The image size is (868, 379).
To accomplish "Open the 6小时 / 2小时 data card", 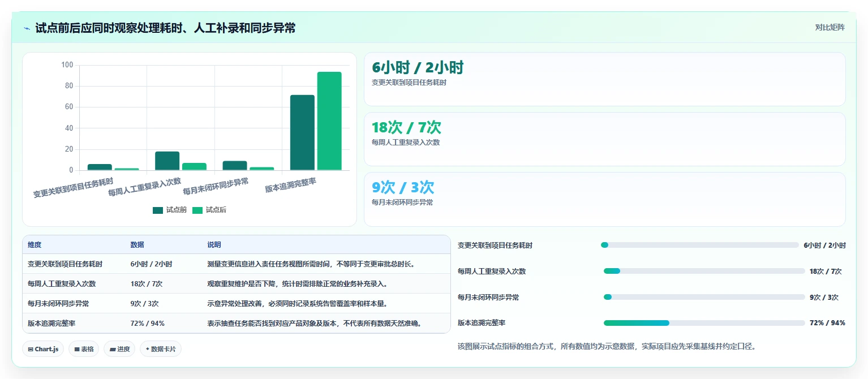I will [x=604, y=79].
